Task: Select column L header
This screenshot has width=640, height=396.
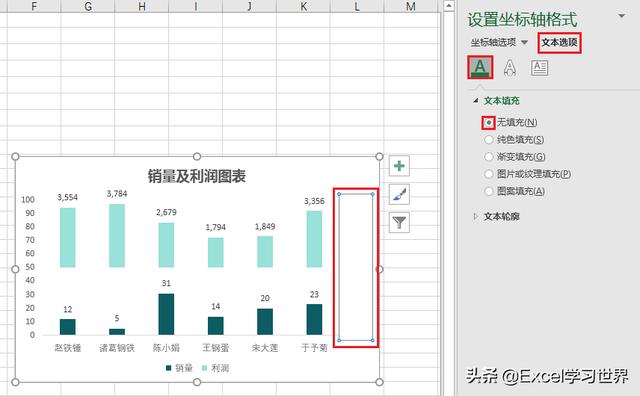Action: [x=357, y=6]
